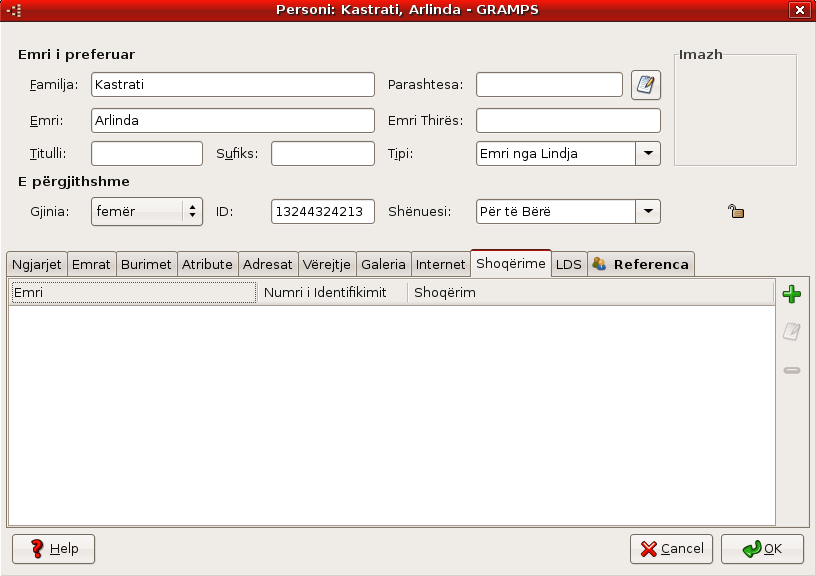Add a new association with plus icon
This screenshot has width=816, height=576.
pos(792,294)
